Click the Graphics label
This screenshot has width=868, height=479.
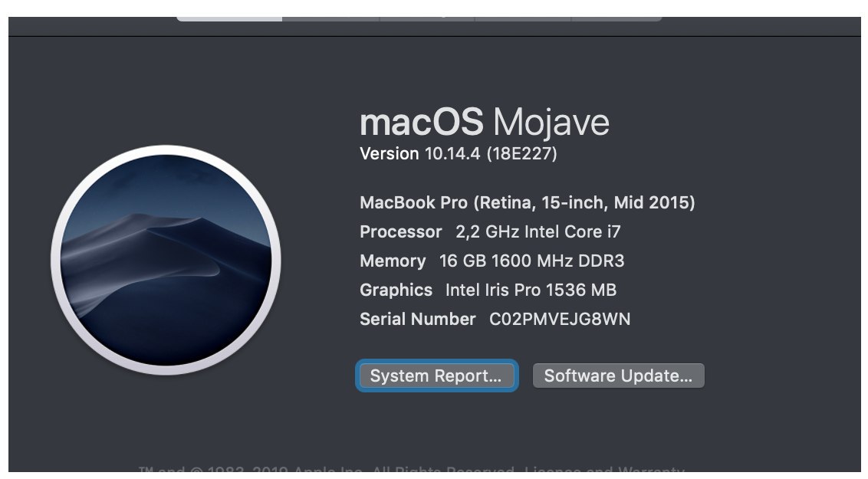pos(396,290)
